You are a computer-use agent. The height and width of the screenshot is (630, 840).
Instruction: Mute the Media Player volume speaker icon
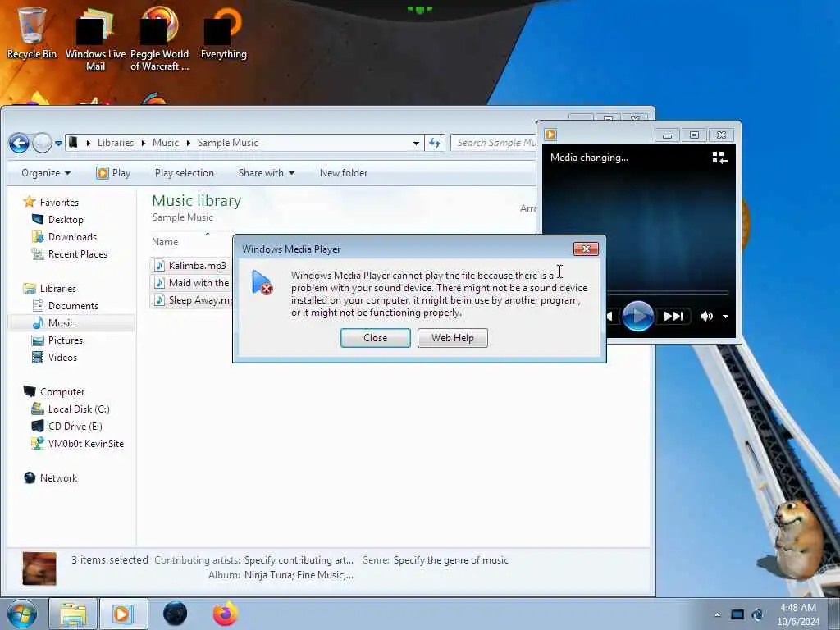click(706, 317)
